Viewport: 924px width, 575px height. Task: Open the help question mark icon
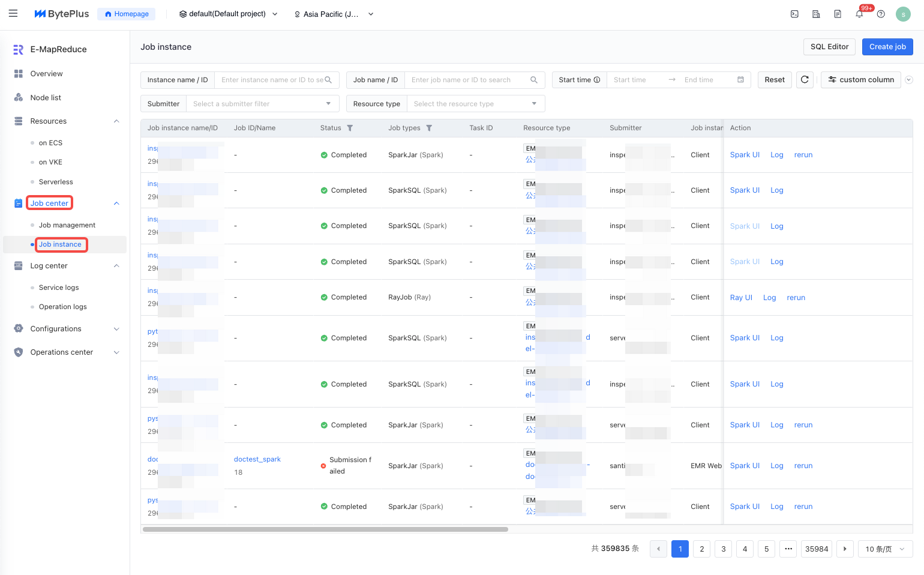click(x=881, y=14)
